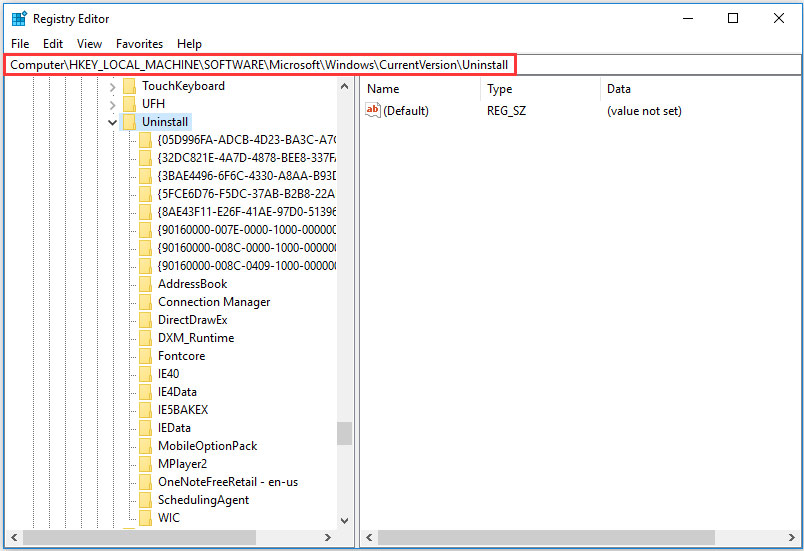The width and height of the screenshot is (804, 551).
Task: Select the Fontcore key label
Action: (182, 356)
